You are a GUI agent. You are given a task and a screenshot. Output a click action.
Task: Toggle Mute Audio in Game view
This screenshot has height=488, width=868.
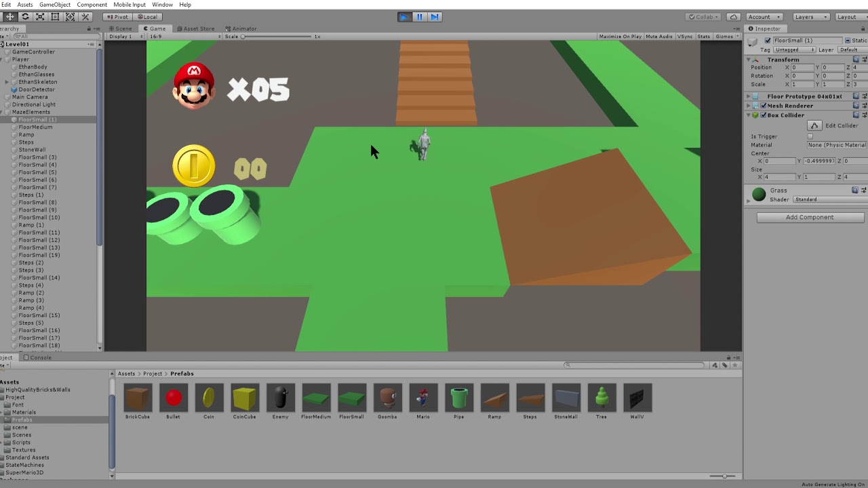click(x=659, y=36)
